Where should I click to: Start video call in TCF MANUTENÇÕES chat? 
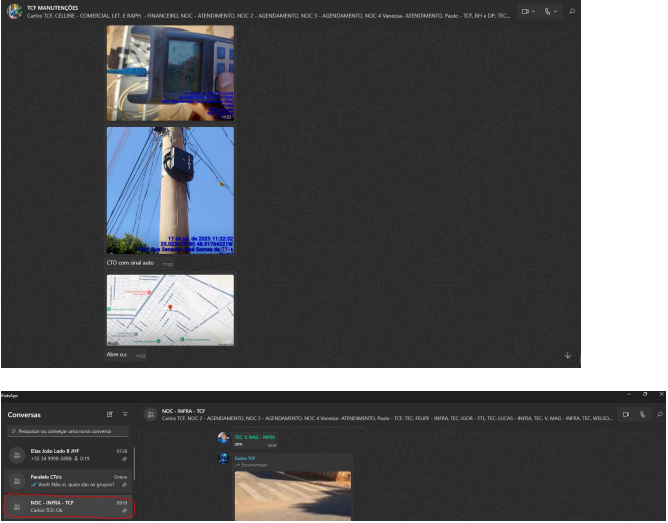525,11
